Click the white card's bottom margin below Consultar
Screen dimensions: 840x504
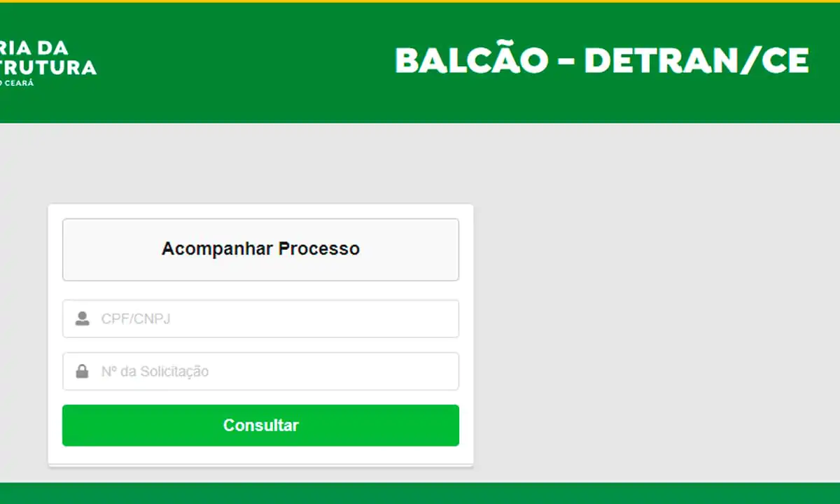(x=260, y=456)
